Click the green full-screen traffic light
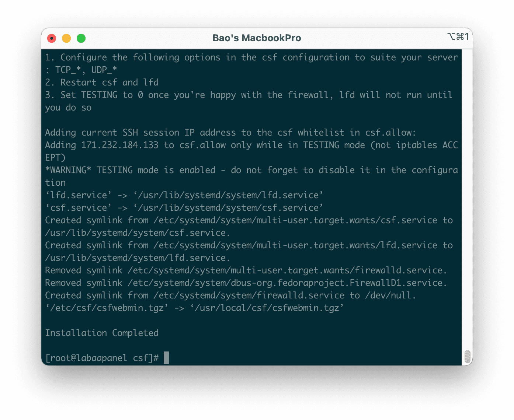 coord(81,38)
